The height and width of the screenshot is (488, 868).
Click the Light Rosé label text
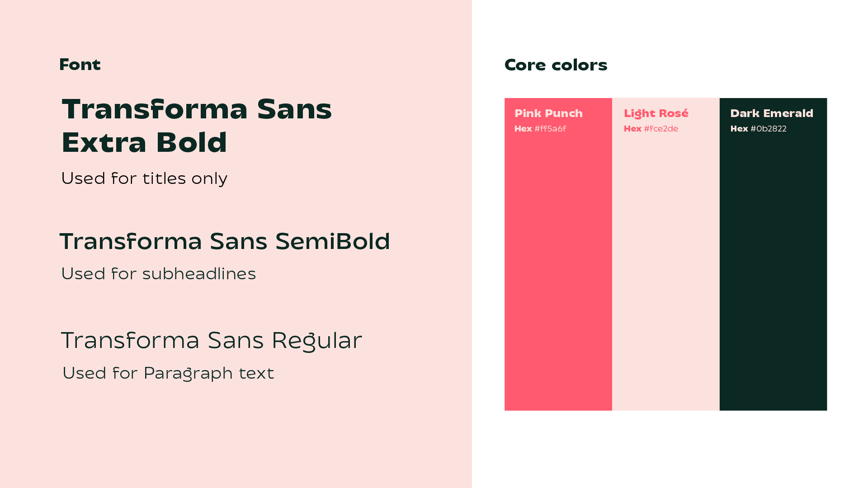click(x=656, y=113)
